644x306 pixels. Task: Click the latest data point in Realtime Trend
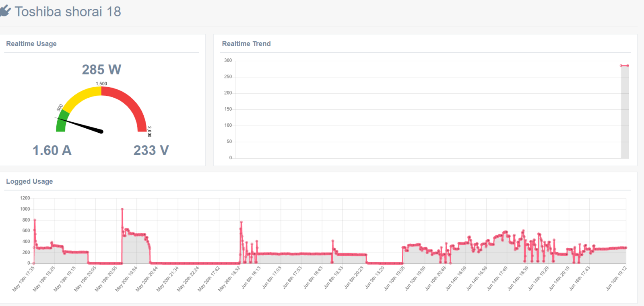(x=627, y=66)
